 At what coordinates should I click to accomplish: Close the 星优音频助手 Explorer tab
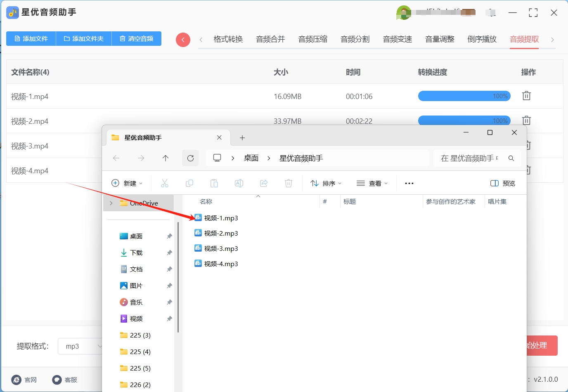pos(219,137)
